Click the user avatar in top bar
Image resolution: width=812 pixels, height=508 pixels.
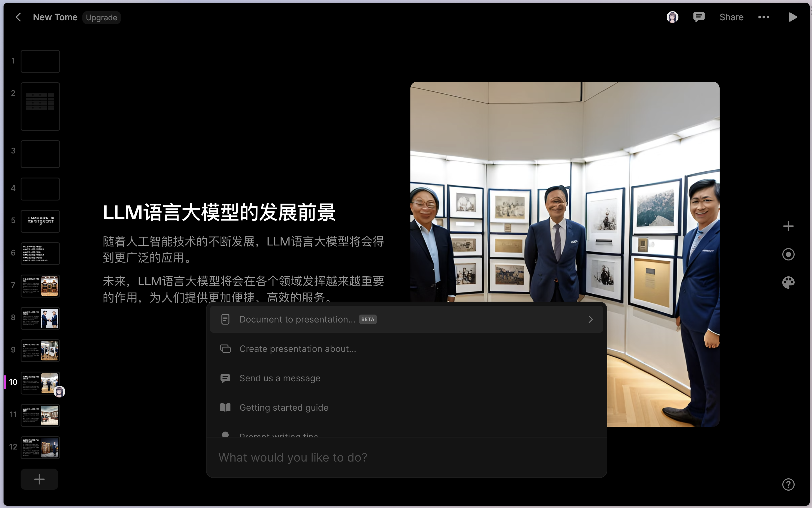tap(672, 17)
